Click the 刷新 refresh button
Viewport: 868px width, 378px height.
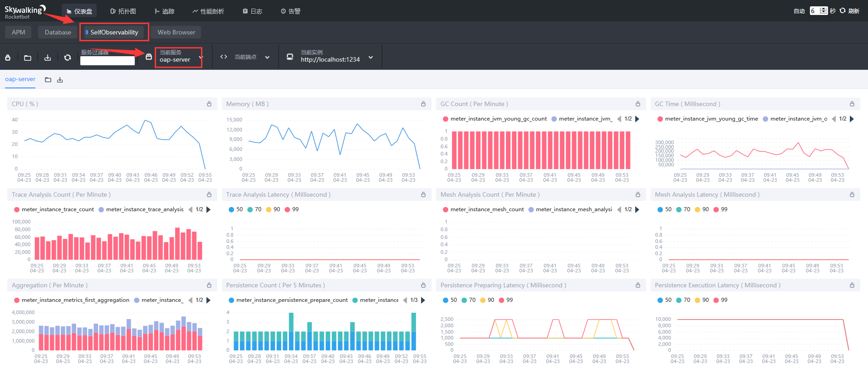[x=849, y=11]
